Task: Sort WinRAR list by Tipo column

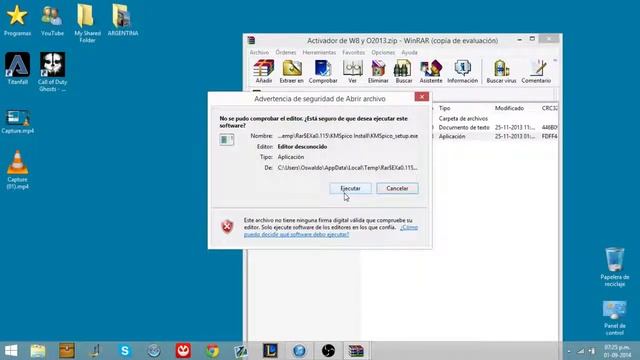Action: pyautogui.click(x=444, y=108)
